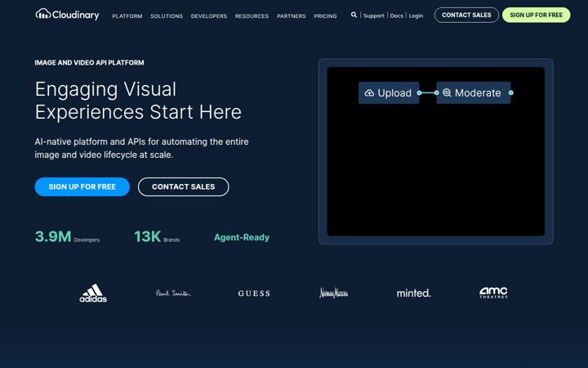Click the blue Sign Up For Free button
Image resolution: width=588 pixels, height=368 pixels.
point(82,186)
